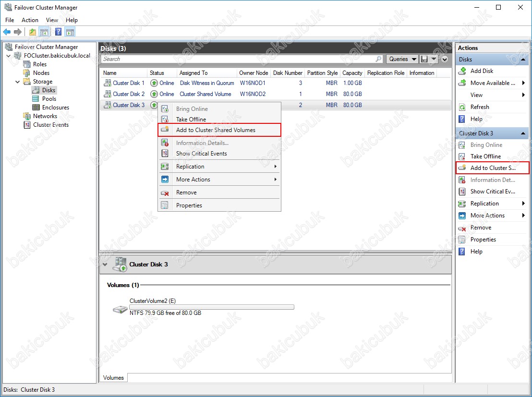Expand Move Available Storage submenu arrow

pos(523,83)
